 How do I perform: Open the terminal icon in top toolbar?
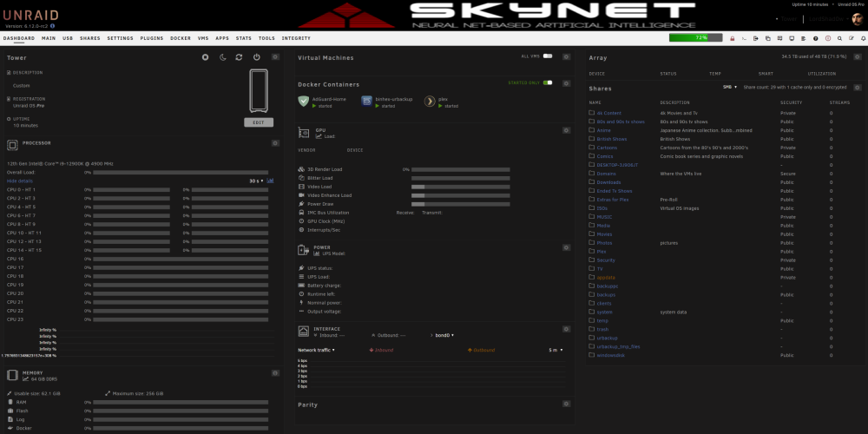[744, 39]
